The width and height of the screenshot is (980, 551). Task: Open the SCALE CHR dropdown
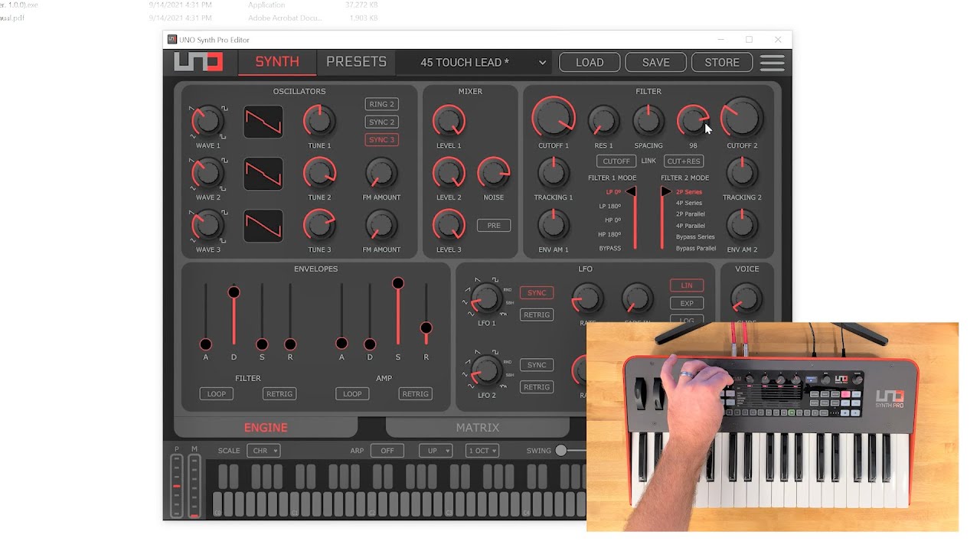click(263, 451)
